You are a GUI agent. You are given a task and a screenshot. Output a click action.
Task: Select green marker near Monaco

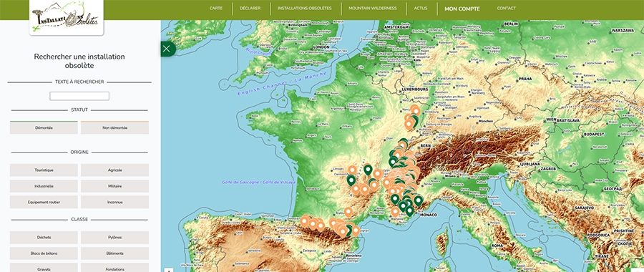(418, 200)
